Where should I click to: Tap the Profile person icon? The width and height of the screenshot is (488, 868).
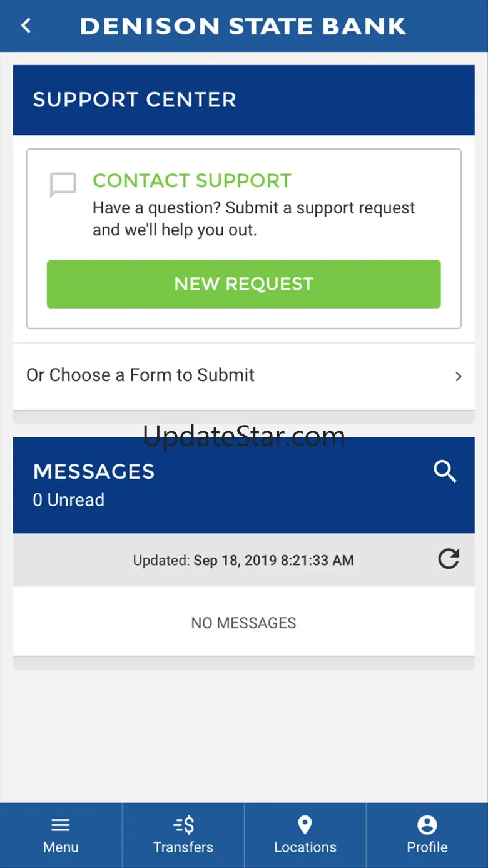tap(427, 825)
